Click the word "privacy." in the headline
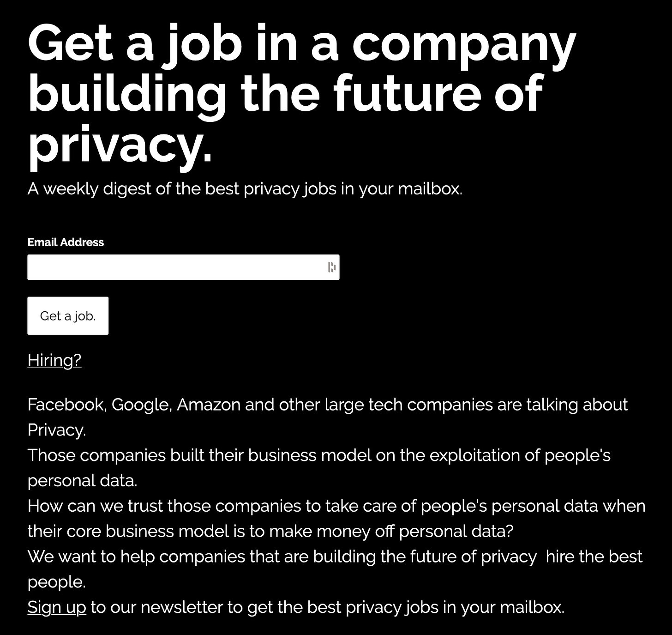Screen dimensions: 672x635 (x=120, y=145)
